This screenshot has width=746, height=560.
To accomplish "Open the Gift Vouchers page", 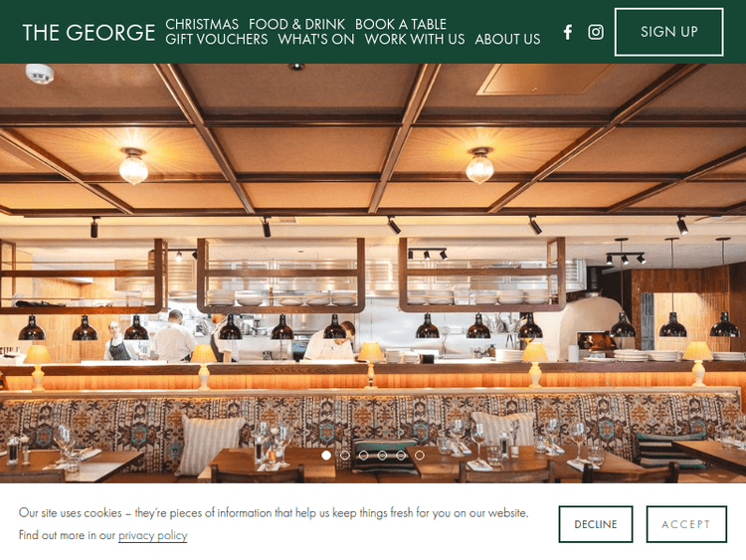I will (x=217, y=39).
